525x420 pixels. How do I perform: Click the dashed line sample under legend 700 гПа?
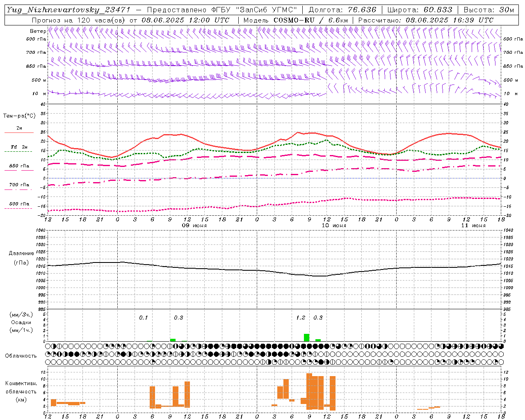[19, 189]
